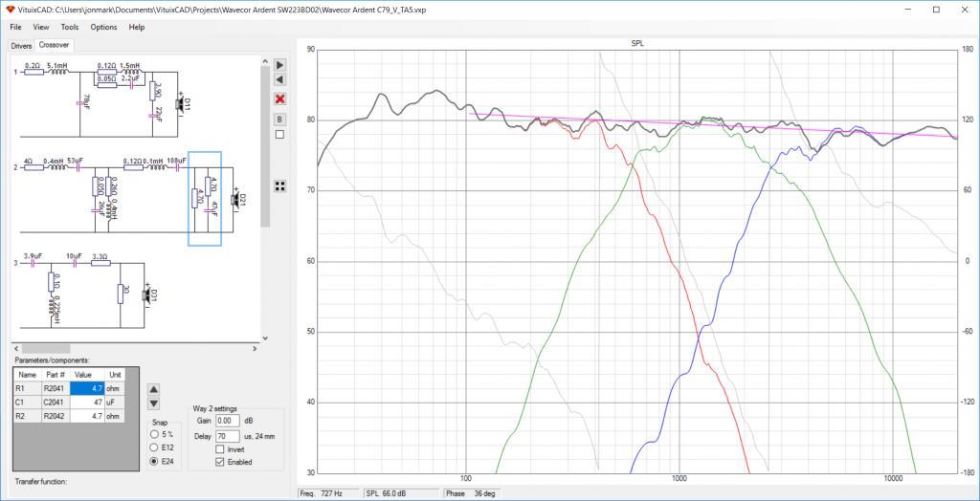The image size is (980, 501).
Task: Select the 3.9uF capacitor in way 3
Action: 33,263
